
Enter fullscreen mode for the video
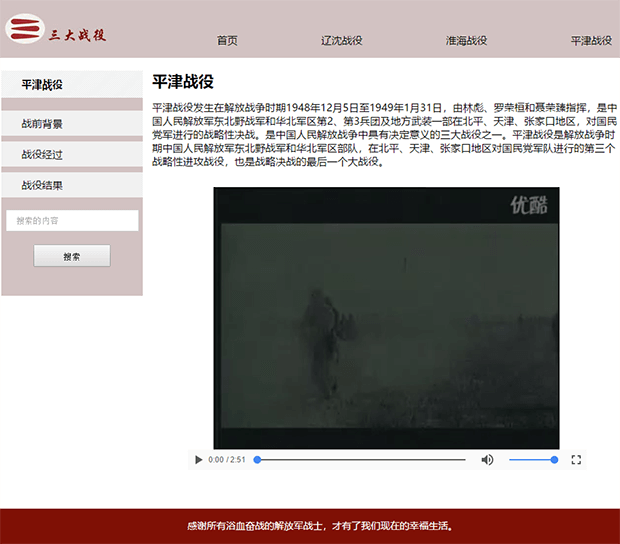576,460
